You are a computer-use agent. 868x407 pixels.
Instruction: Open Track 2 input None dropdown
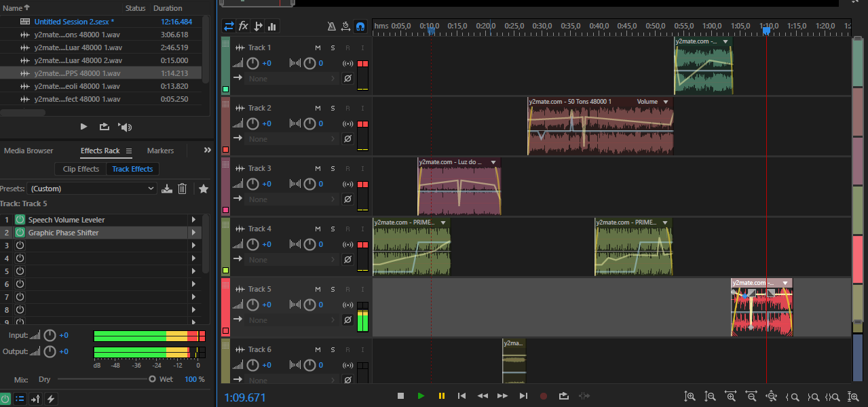click(x=292, y=139)
